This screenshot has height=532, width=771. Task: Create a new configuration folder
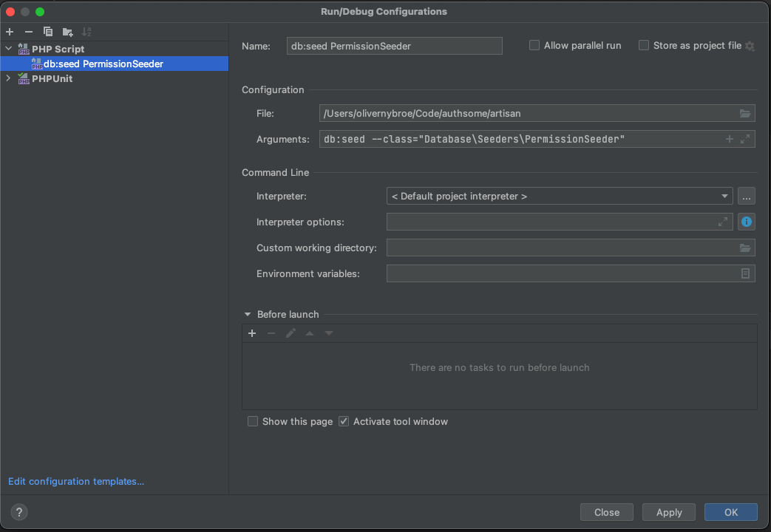coord(67,31)
